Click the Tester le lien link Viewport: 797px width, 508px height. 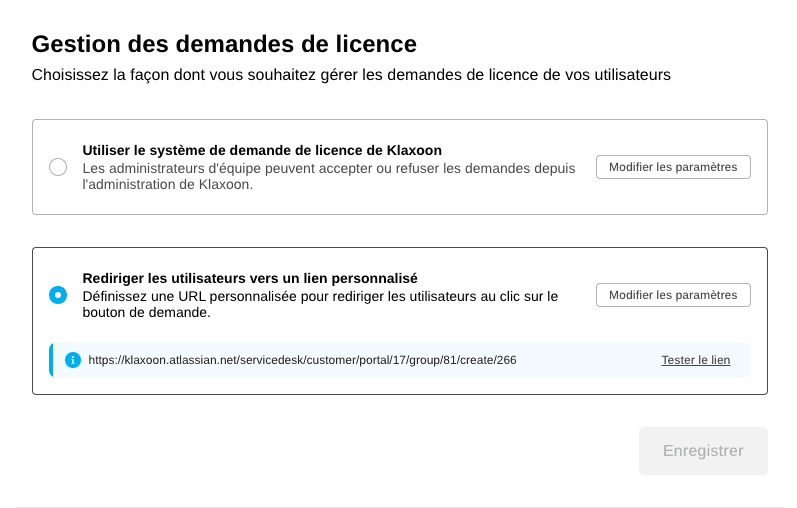pos(695,360)
